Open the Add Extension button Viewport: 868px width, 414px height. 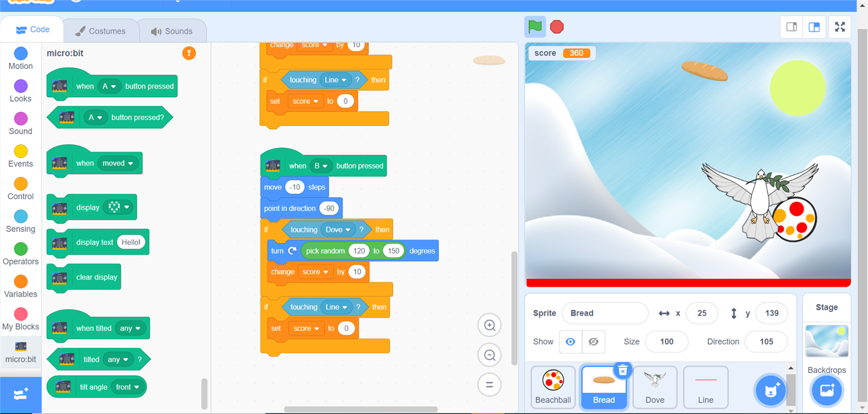coord(20,394)
